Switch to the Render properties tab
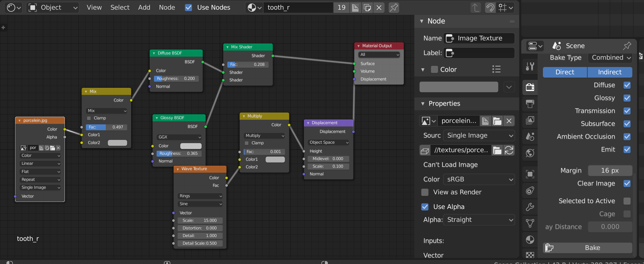Screen dimensions: 644x264 (x=530, y=87)
